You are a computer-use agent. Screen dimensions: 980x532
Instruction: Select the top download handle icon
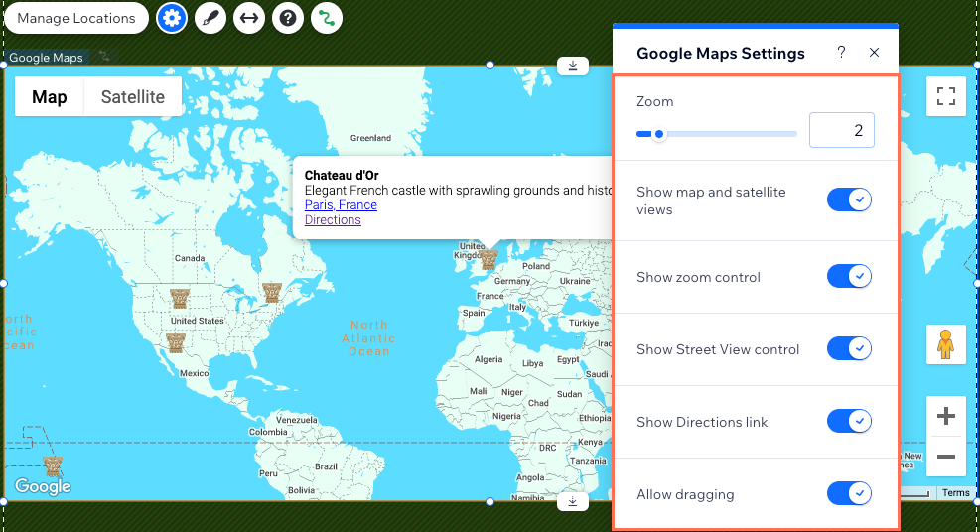click(573, 66)
